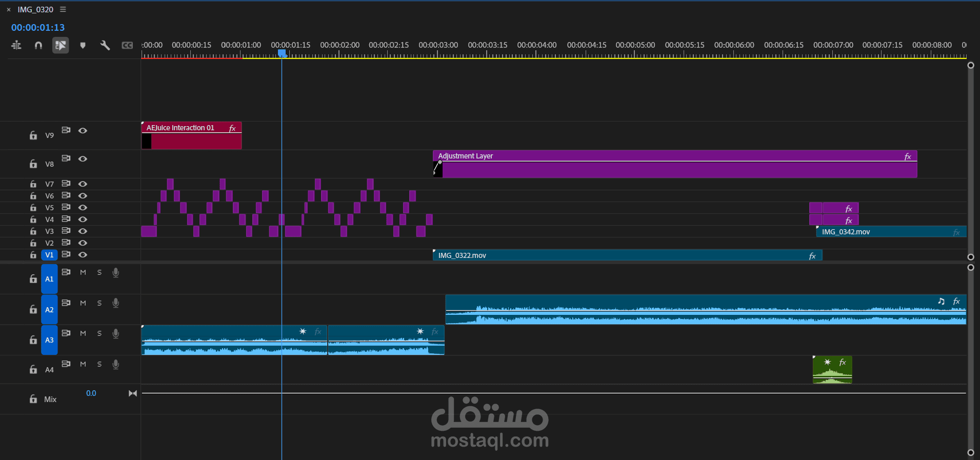Target audio track A1 button
The height and width of the screenshot is (460, 980).
tap(49, 279)
